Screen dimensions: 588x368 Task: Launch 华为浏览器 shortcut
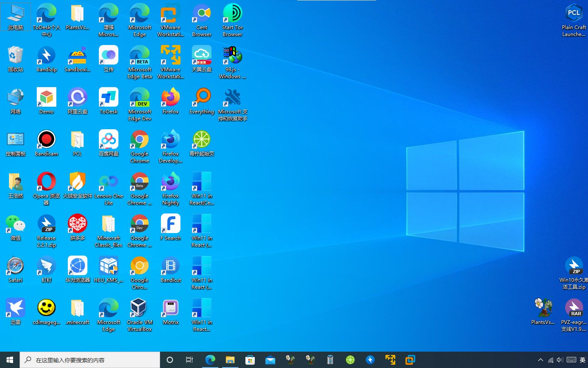(78, 270)
